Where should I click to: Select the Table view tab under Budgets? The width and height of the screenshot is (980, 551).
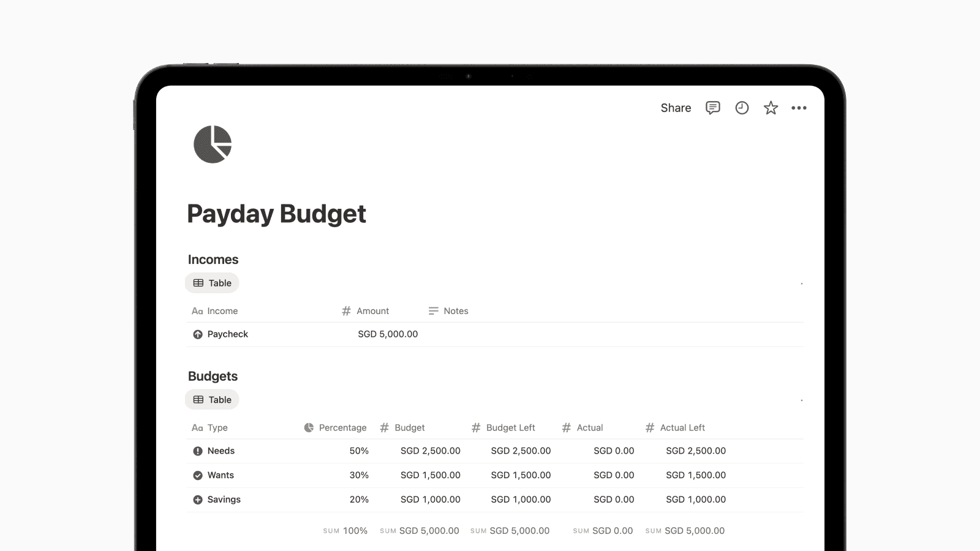[x=212, y=400]
